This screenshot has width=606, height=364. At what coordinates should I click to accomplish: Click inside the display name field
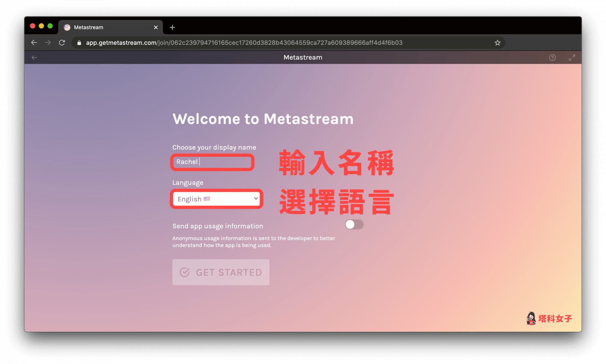[212, 162]
